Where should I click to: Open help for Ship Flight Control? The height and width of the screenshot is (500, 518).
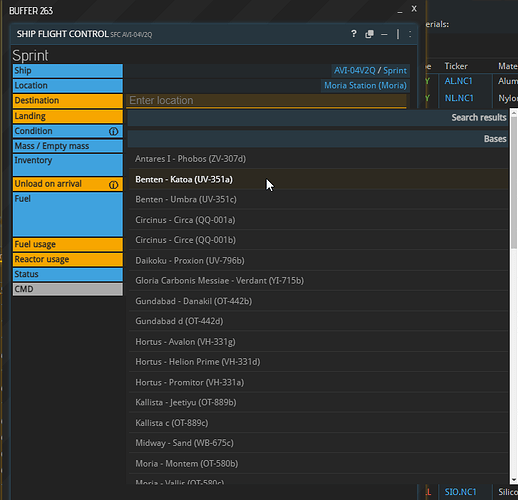point(354,34)
